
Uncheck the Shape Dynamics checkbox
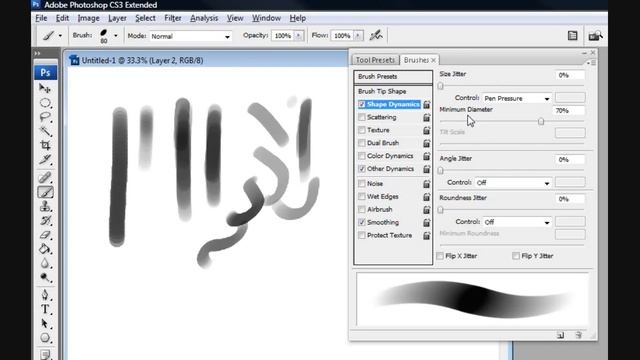click(362, 104)
